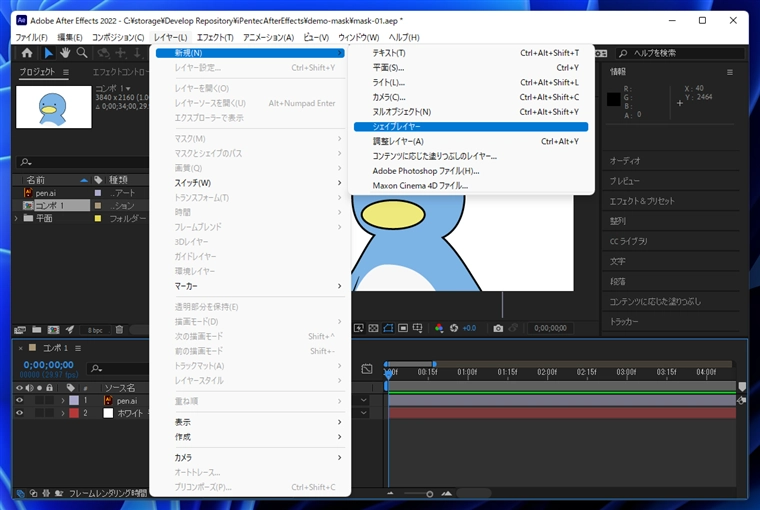Open the 編集(E) menu

coord(70,37)
